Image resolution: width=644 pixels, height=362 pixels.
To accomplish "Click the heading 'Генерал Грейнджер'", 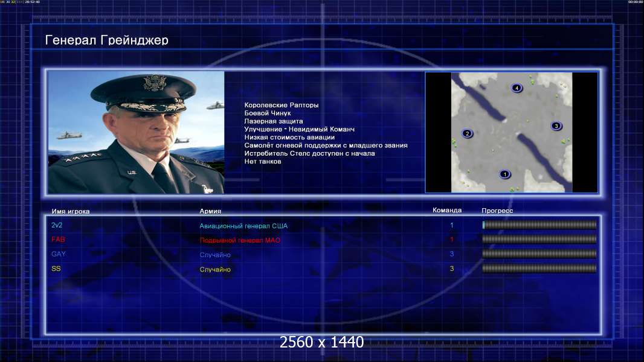I will [x=107, y=40].
